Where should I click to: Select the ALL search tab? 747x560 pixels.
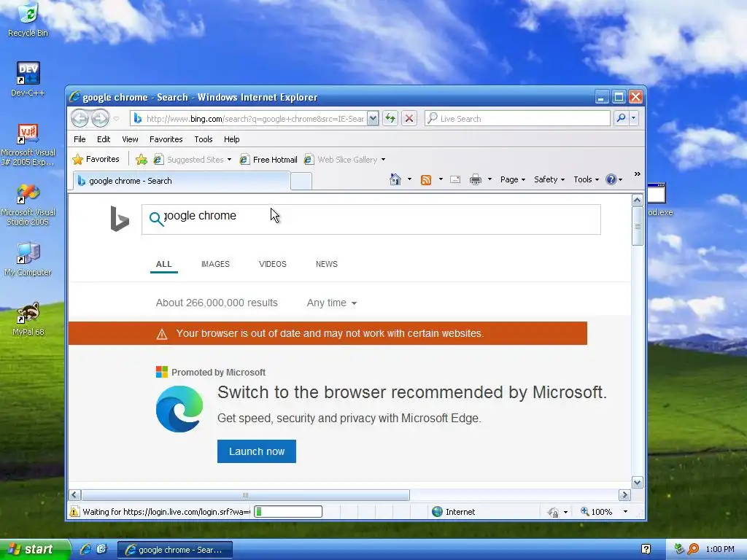pyautogui.click(x=164, y=264)
